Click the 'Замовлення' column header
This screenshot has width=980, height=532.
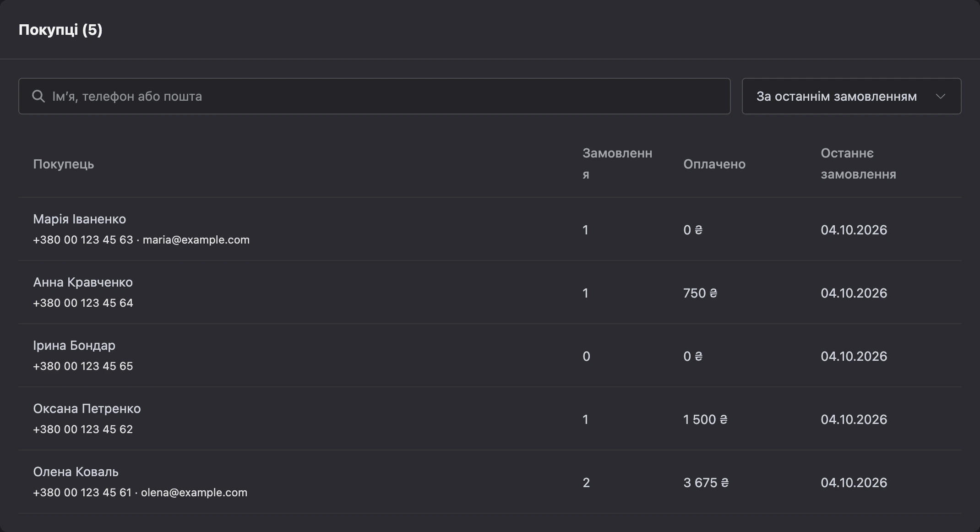pyautogui.click(x=617, y=163)
